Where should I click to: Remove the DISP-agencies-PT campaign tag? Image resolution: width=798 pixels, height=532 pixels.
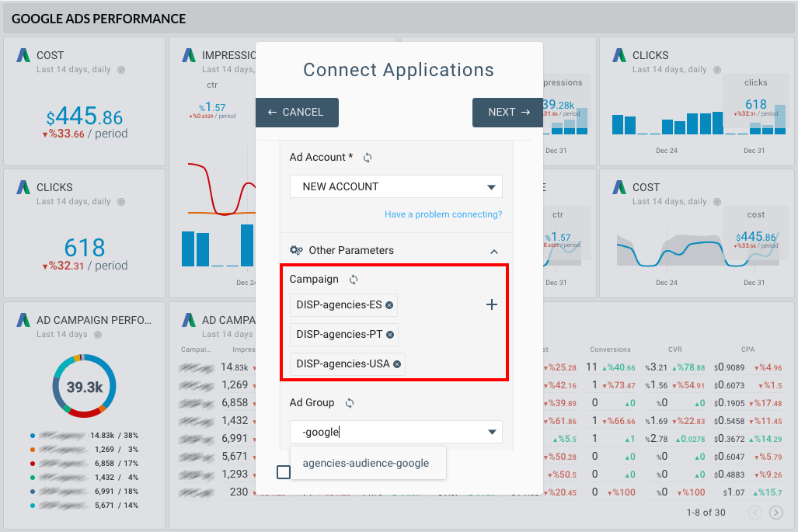pyautogui.click(x=390, y=335)
